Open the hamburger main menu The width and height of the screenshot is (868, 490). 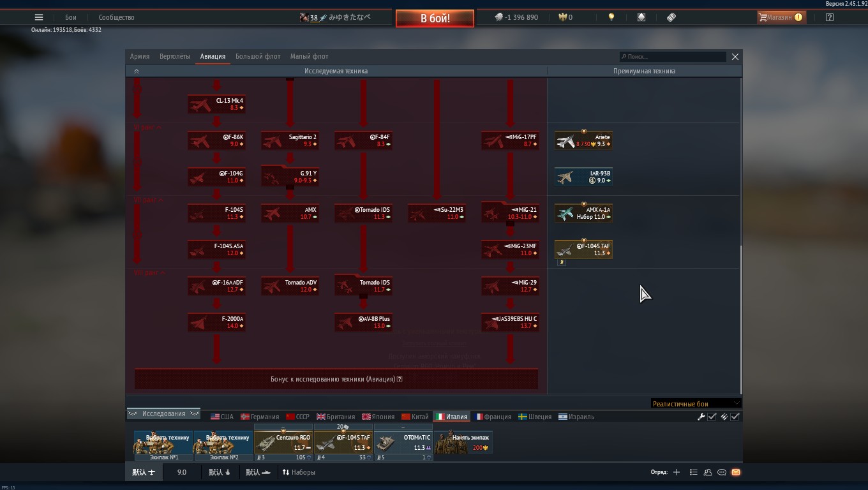point(39,17)
